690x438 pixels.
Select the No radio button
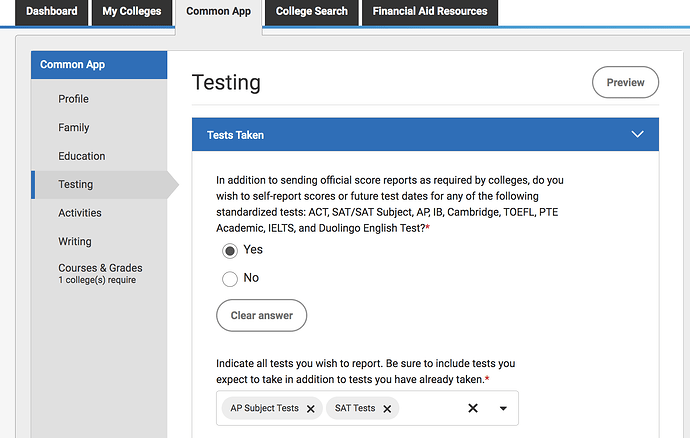coord(230,278)
